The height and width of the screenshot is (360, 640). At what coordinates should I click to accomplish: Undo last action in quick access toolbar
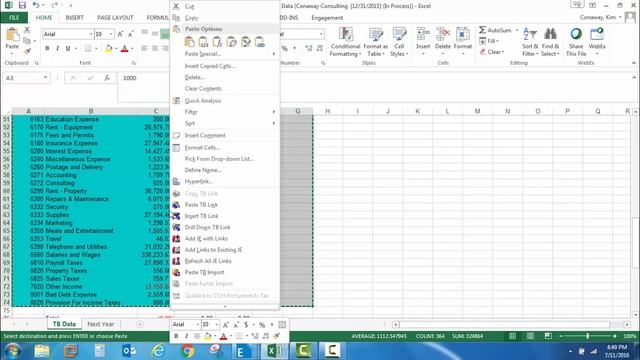coord(36,5)
